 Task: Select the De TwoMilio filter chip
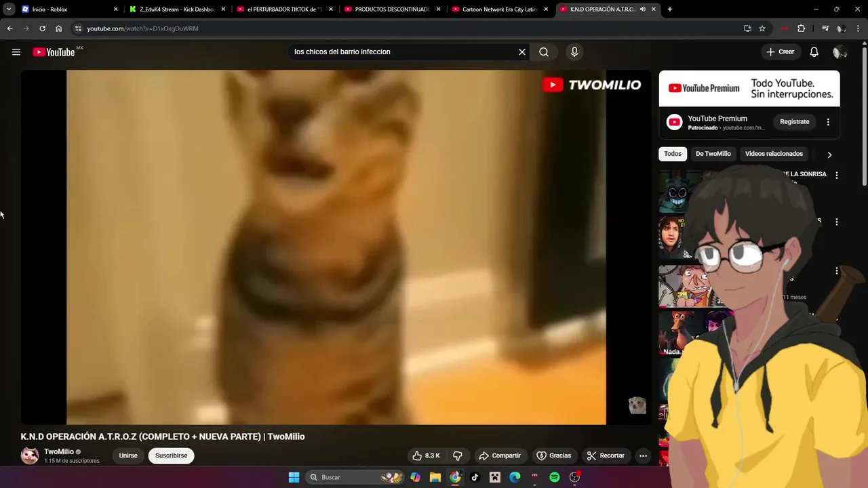pyautogui.click(x=713, y=154)
